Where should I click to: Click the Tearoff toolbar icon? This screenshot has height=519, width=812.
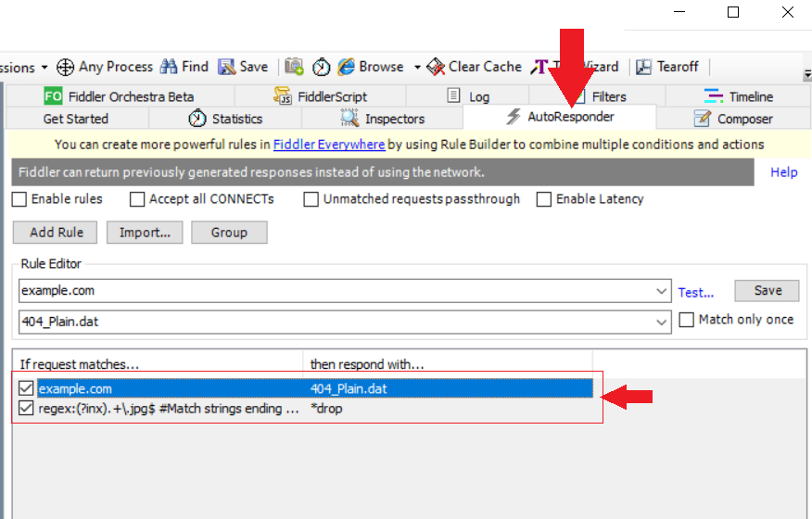[x=643, y=67]
